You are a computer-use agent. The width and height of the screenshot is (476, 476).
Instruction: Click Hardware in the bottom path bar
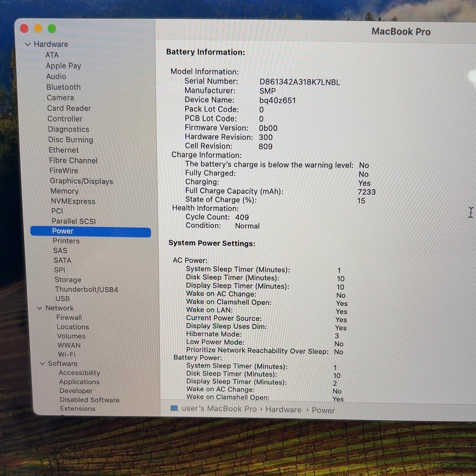[x=283, y=410]
